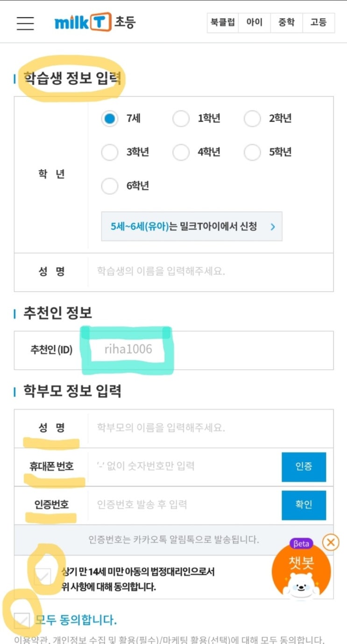
Task: Select the 7세 radio button
Action: pyautogui.click(x=110, y=119)
